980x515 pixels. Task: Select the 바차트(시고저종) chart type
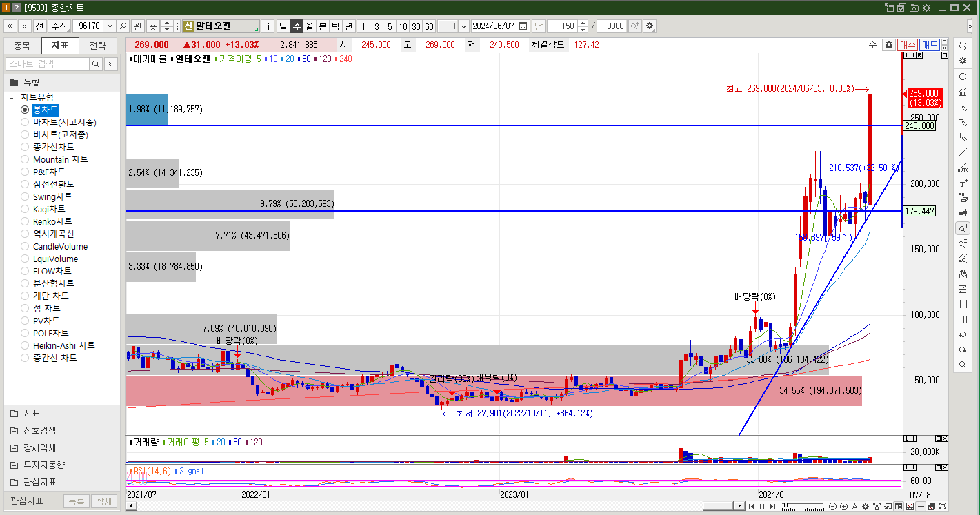click(x=25, y=122)
